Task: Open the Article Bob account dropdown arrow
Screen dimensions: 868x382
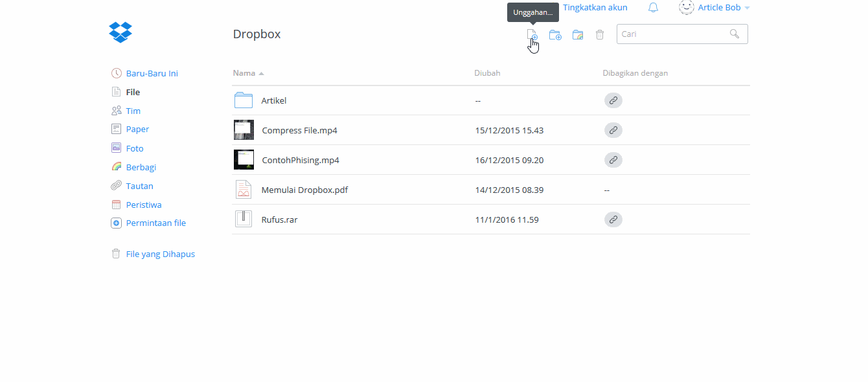Action: pos(747,8)
